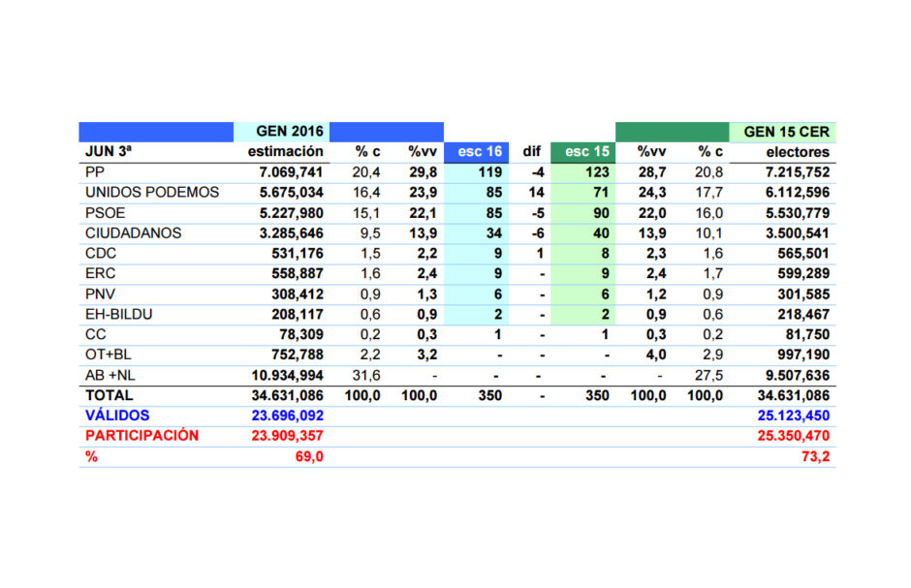Screen dimensions: 911x588
Task: Click OT+BL %vv value 4,0
Action: click(x=656, y=355)
